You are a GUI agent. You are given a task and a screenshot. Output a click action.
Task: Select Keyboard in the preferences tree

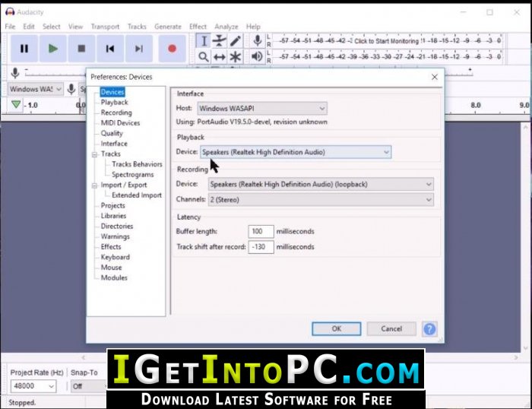(x=115, y=257)
